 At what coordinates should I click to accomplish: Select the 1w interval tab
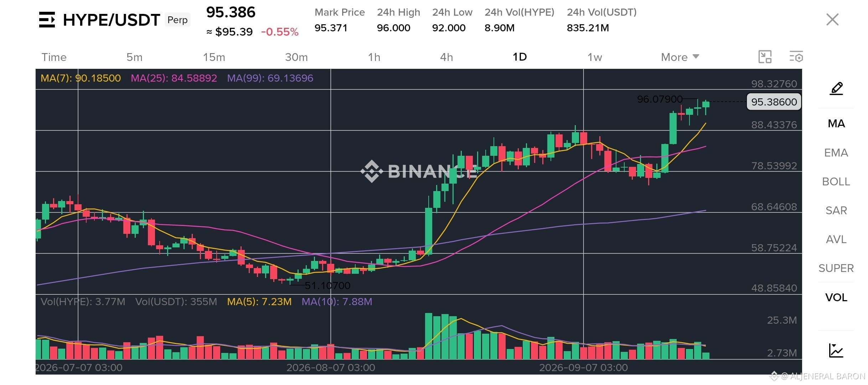coord(594,57)
